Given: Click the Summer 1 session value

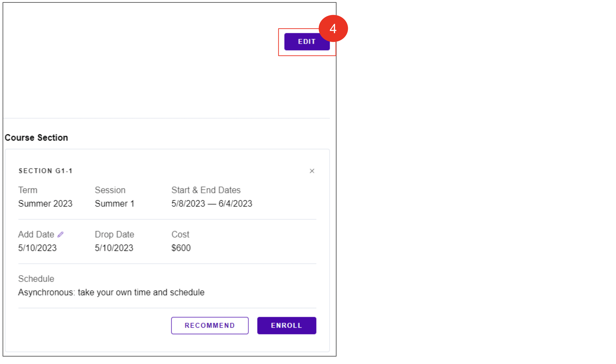Looking at the screenshot, I should click(114, 204).
